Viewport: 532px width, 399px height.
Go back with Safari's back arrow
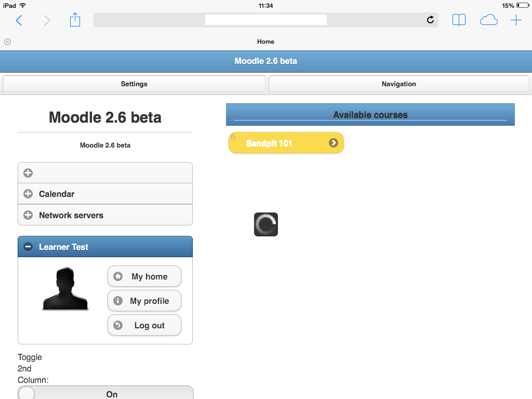coord(19,20)
